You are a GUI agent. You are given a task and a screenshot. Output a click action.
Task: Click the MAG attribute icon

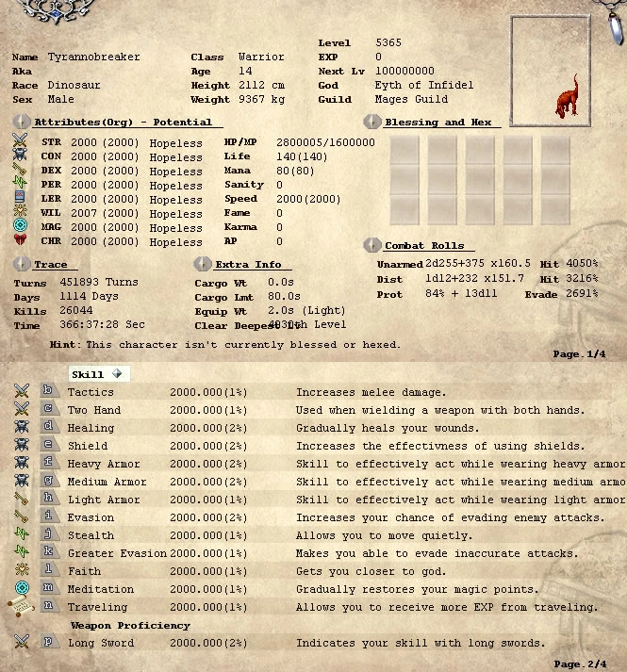click(x=21, y=228)
